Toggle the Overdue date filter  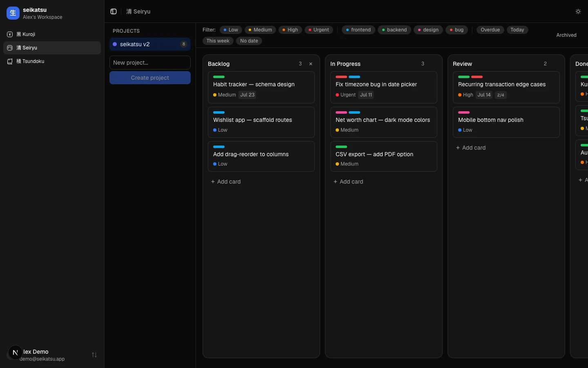[x=490, y=30]
